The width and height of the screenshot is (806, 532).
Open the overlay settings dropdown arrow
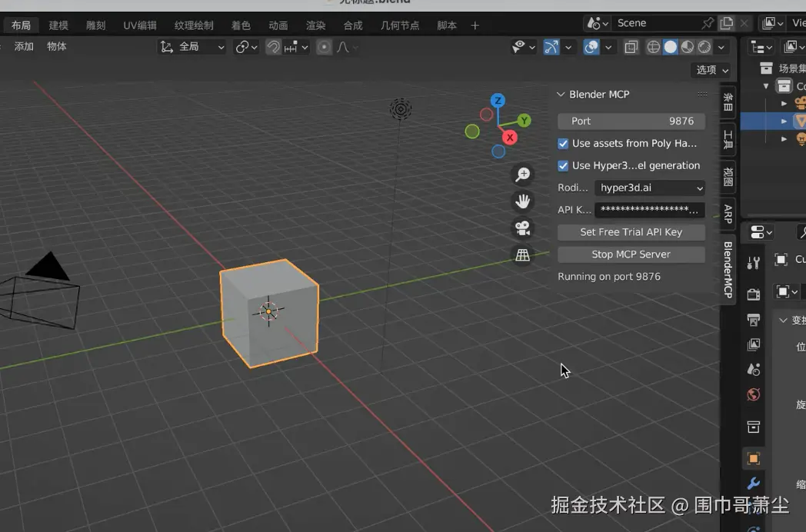[608, 48]
